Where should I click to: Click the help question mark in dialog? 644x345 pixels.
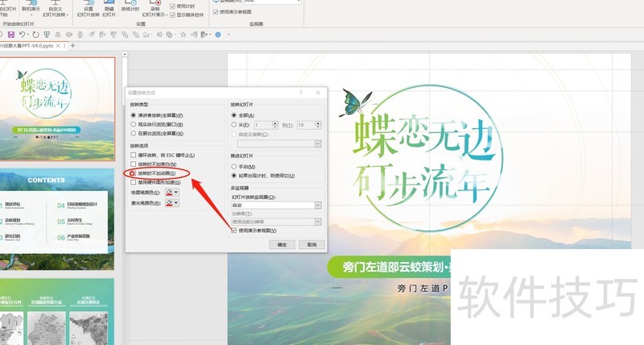pyautogui.click(x=302, y=94)
